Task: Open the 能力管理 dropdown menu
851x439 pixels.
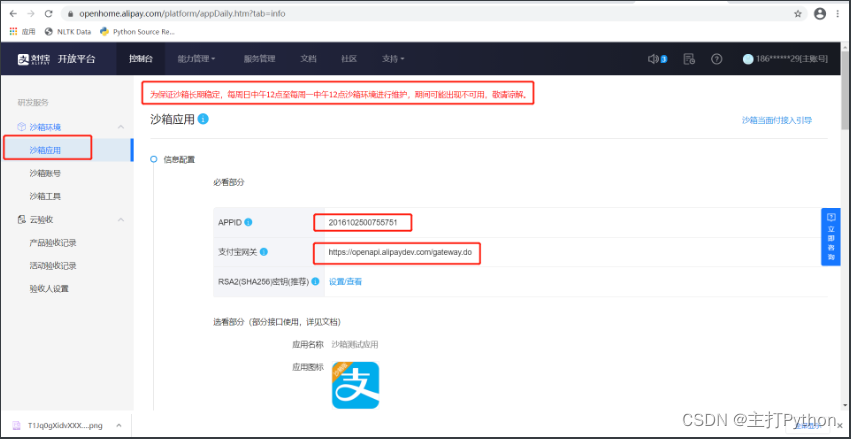Action: (196, 59)
